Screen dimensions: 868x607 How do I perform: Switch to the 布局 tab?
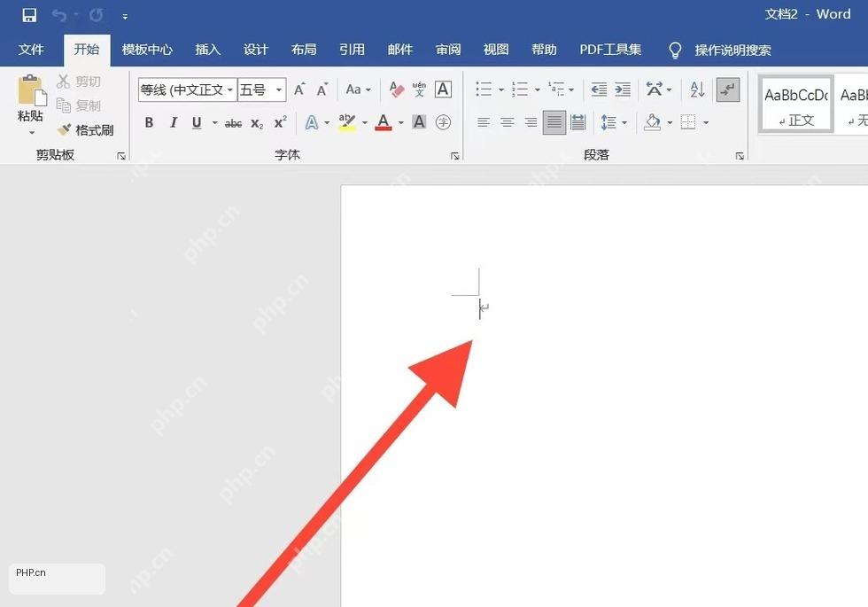pyautogui.click(x=304, y=50)
